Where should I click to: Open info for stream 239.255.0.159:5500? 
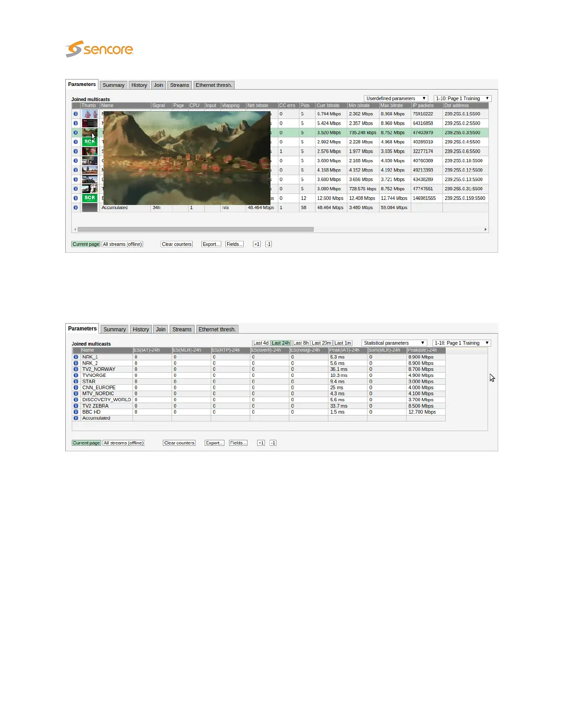[x=75, y=198]
